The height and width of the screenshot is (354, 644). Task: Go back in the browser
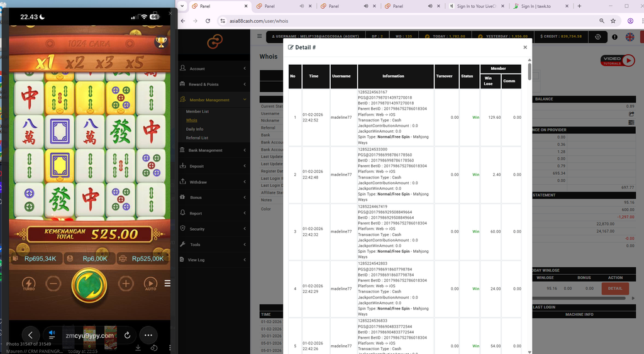(183, 21)
